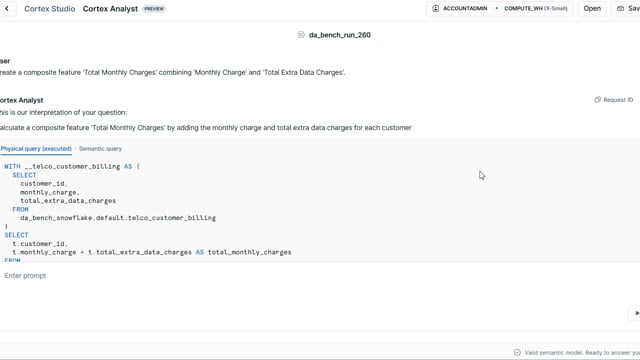Click the Request ID label
The width and height of the screenshot is (640, 360).
click(618, 100)
